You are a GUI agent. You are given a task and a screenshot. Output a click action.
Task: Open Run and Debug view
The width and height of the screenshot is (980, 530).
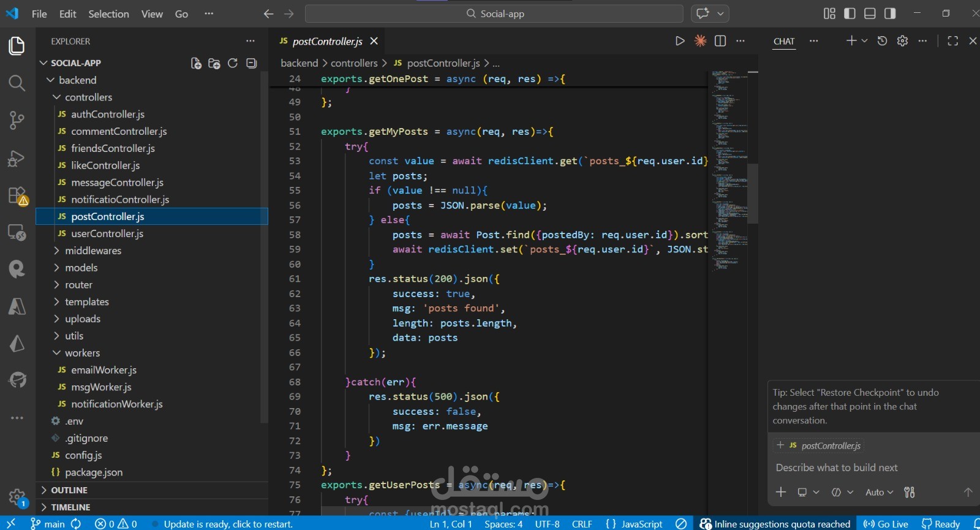point(17,159)
